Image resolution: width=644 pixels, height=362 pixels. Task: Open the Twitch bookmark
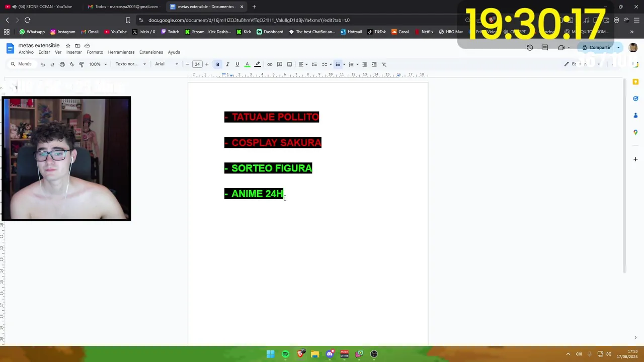[170, 32]
